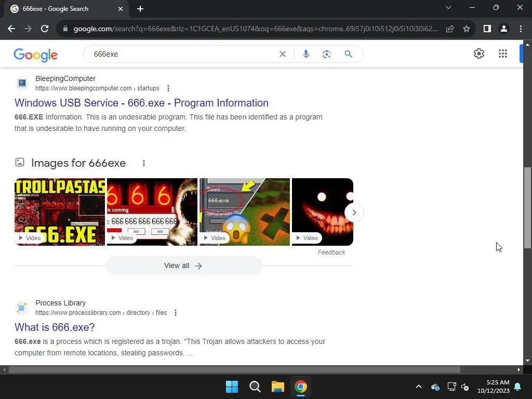Open network tray icon
The width and height of the screenshot is (532, 399).
(x=451, y=387)
